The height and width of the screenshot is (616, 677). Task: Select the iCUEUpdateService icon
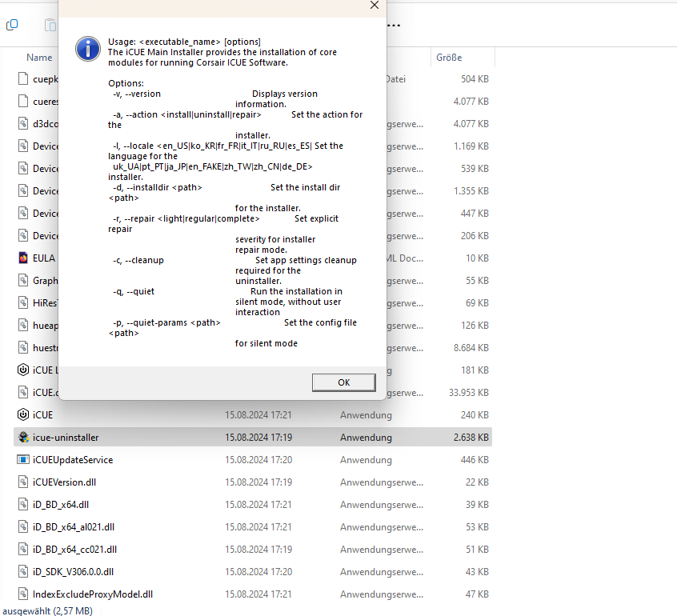click(23, 460)
